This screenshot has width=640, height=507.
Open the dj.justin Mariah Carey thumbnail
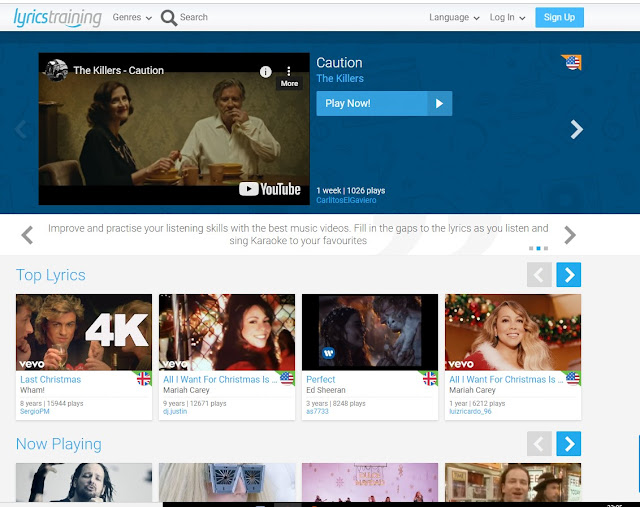click(x=227, y=332)
